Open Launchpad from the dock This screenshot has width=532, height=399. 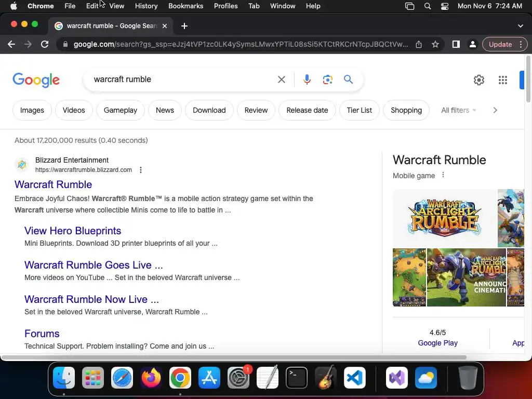tap(93, 378)
